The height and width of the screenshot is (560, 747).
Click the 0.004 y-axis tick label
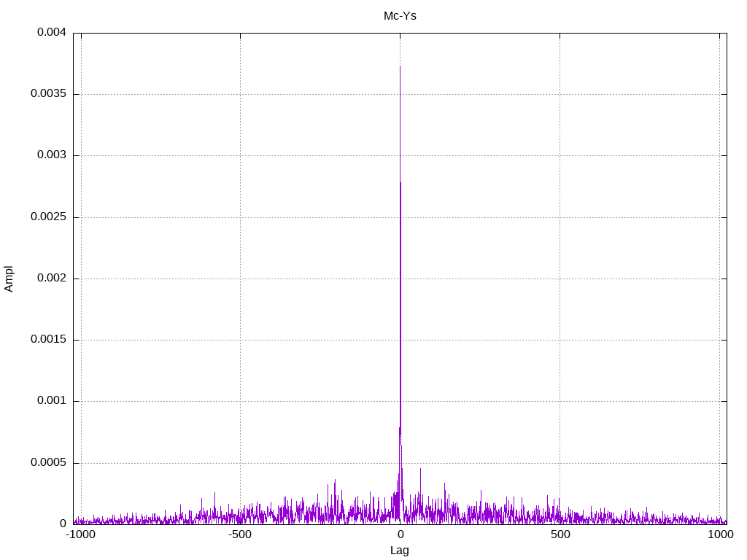click(x=52, y=33)
